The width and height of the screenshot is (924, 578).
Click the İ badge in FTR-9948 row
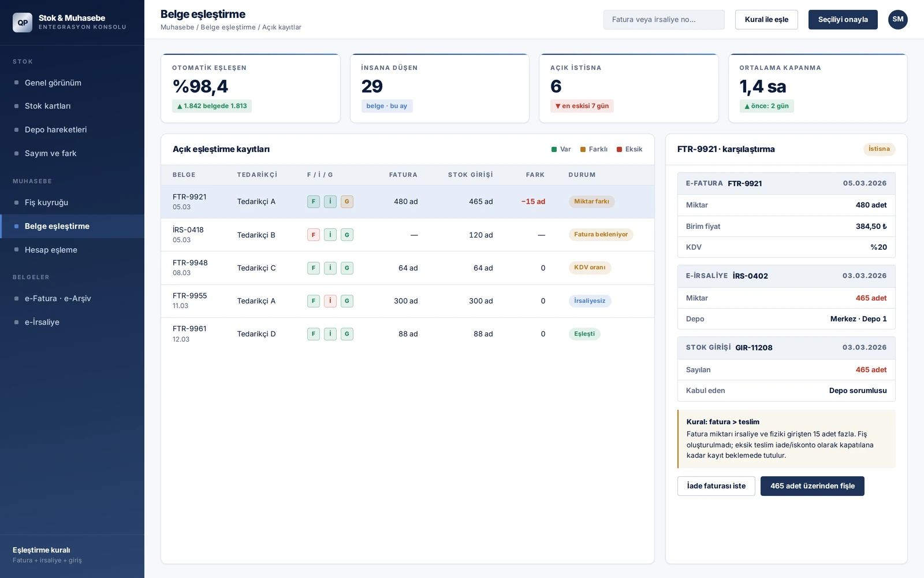click(x=330, y=268)
